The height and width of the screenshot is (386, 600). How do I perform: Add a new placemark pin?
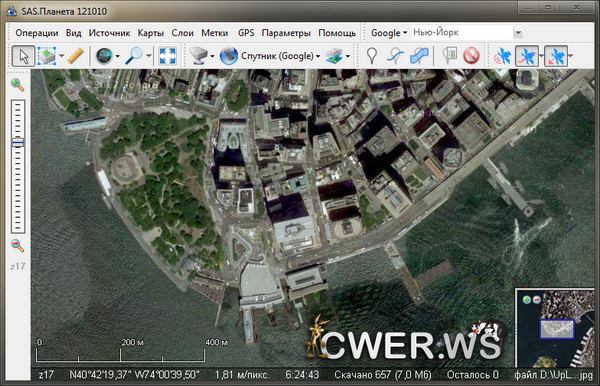[372, 56]
